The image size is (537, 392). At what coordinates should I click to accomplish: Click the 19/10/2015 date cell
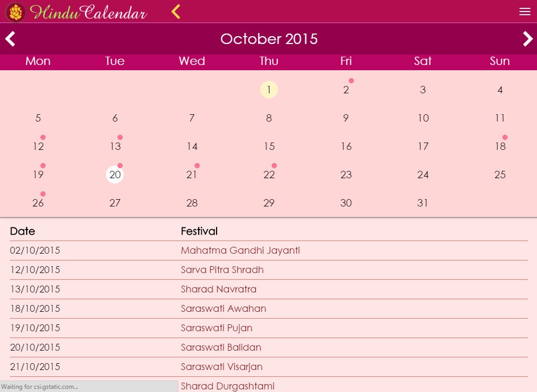click(35, 328)
